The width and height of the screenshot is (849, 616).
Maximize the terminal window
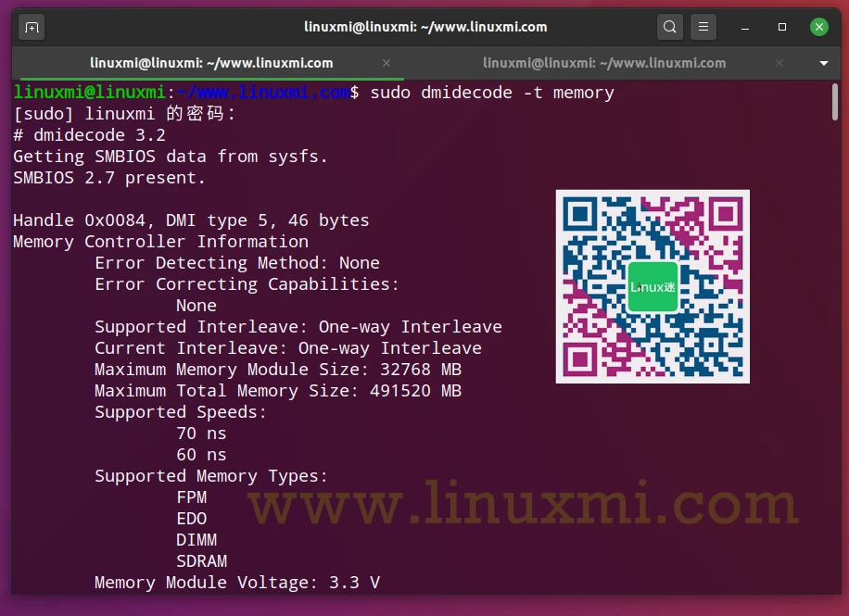pyautogui.click(x=782, y=27)
